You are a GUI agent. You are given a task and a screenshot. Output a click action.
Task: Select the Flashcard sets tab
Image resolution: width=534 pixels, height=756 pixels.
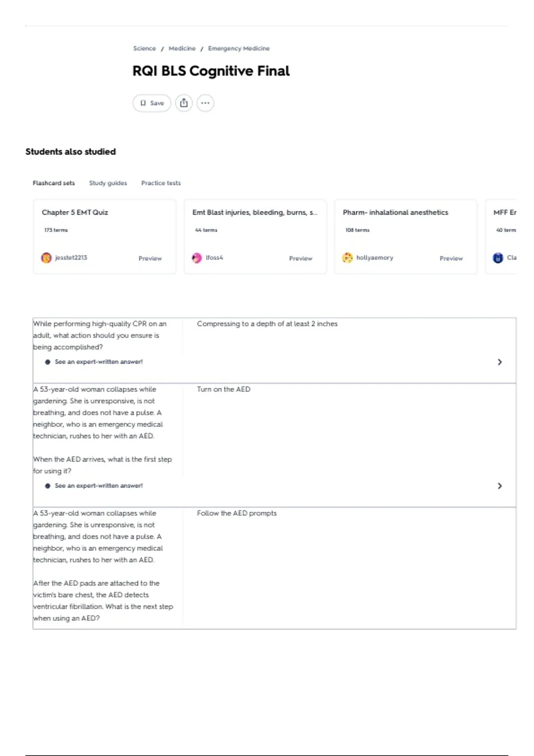click(54, 183)
